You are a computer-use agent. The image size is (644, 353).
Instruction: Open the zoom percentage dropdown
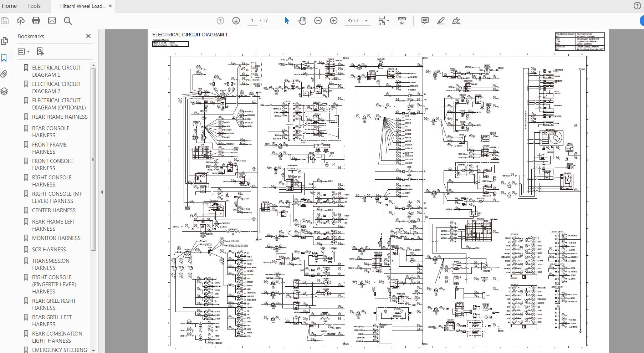[367, 21]
